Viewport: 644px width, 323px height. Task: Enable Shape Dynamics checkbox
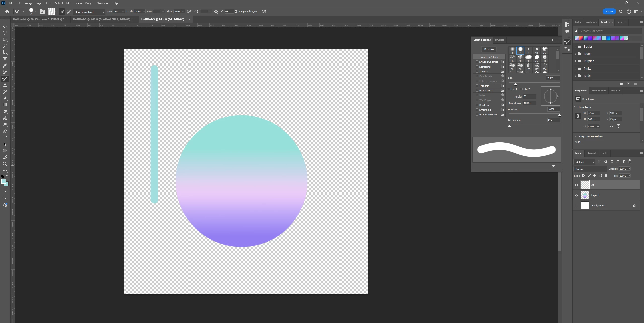[477, 62]
